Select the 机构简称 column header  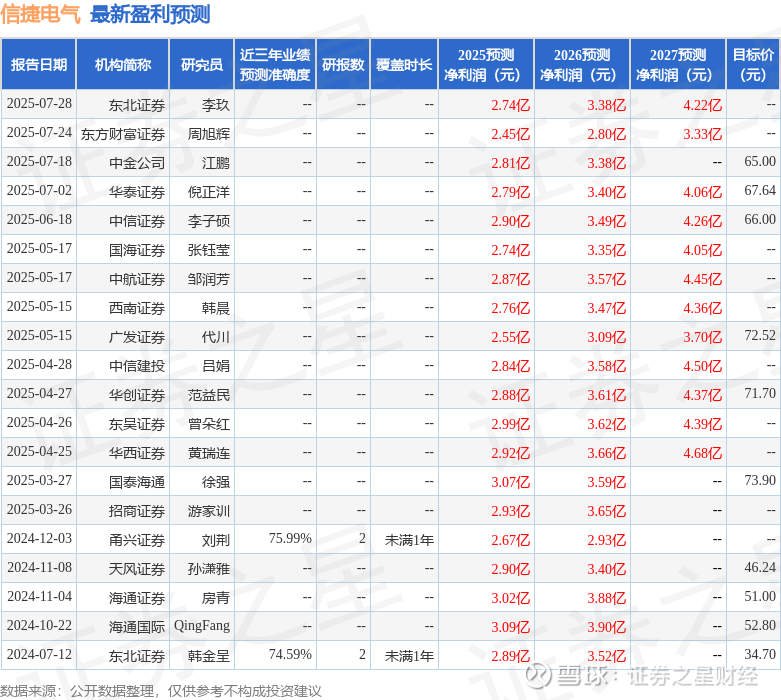point(123,65)
